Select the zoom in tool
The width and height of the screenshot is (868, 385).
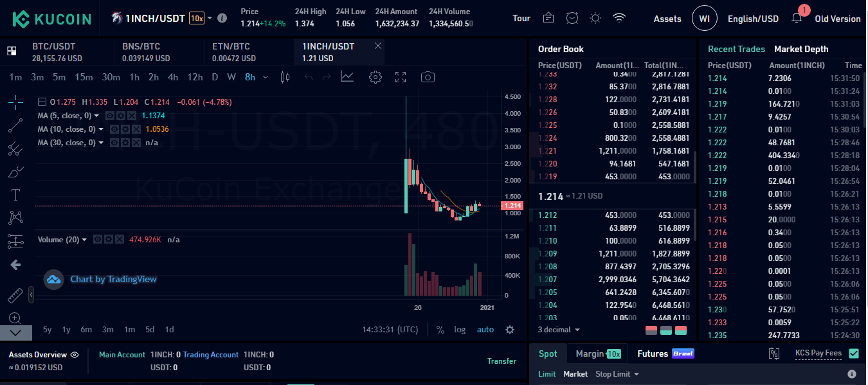coord(16,318)
